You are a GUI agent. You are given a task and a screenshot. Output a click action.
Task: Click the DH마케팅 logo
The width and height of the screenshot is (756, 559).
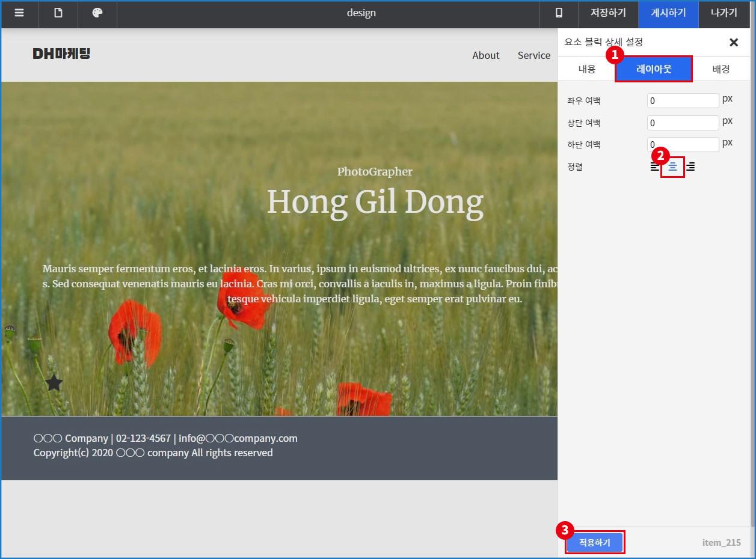coord(61,54)
